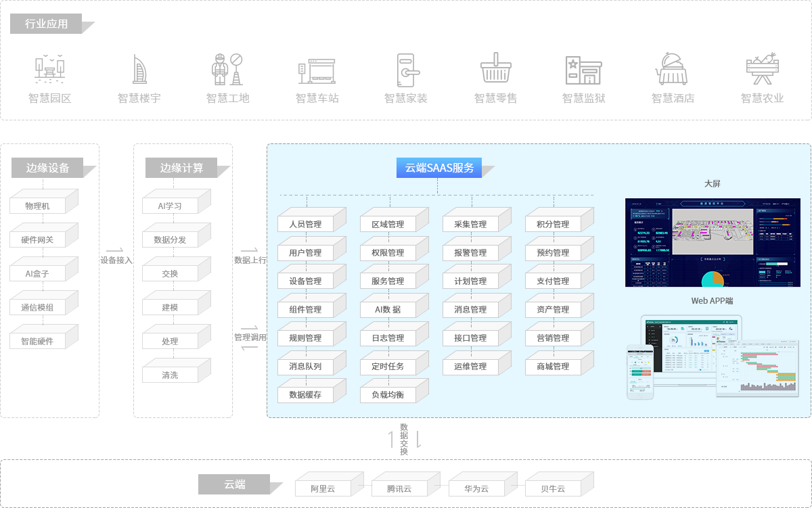Select the 智慧零售 shopping basket icon
The height and width of the screenshot is (508, 812).
tap(495, 68)
